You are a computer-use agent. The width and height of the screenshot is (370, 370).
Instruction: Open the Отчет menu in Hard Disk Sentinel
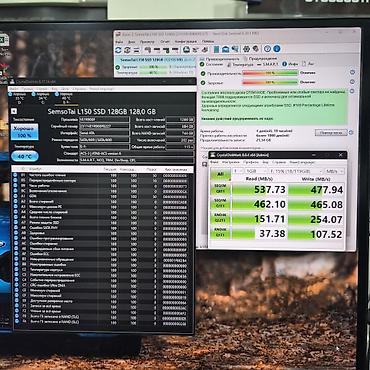coord(165,42)
